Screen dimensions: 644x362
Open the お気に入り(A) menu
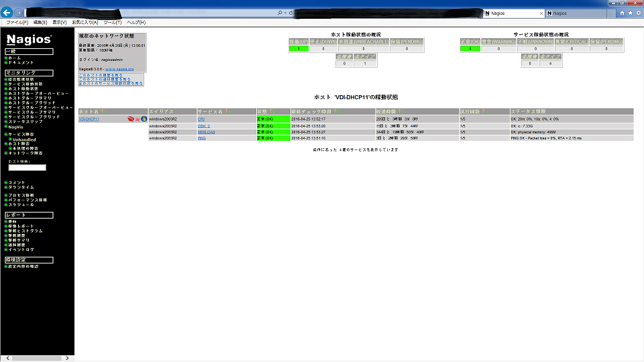point(85,22)
